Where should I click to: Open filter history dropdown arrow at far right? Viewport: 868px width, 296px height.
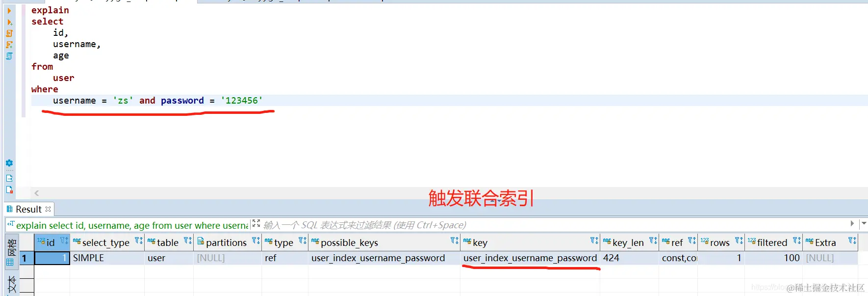pos(864,224)
